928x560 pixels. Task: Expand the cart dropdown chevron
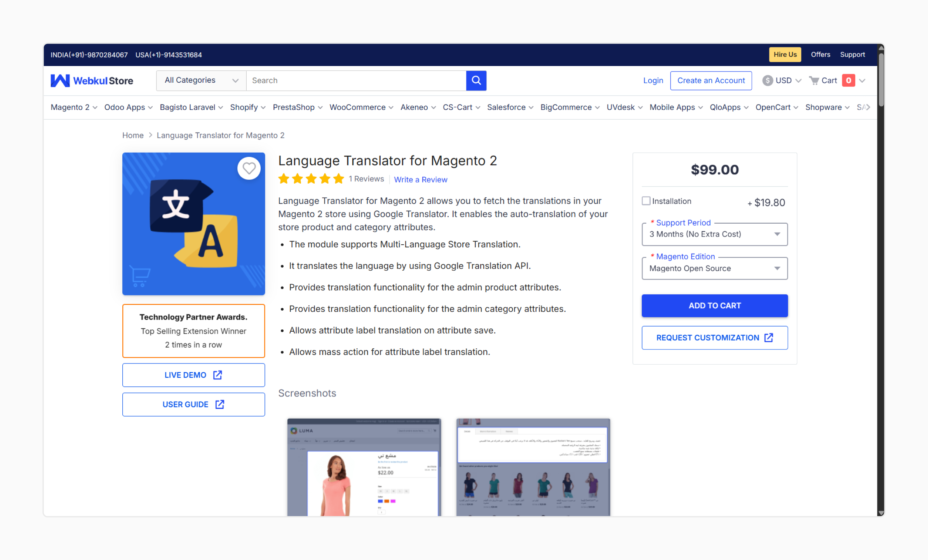click(862, 81)
